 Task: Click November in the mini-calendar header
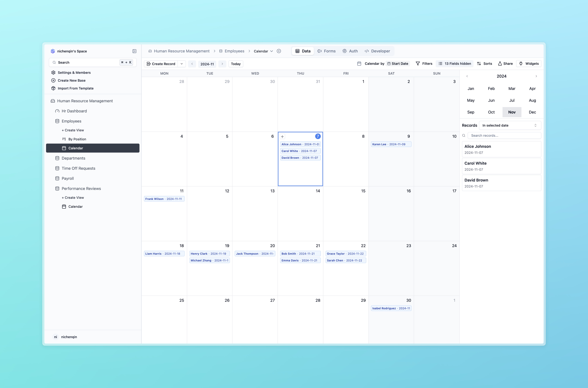coord(512,112)
